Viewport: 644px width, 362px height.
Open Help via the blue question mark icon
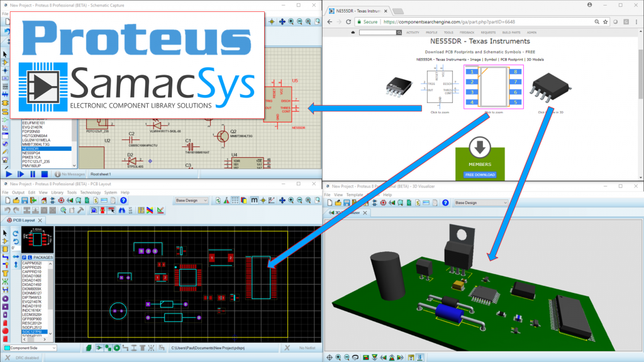[123, 200]
